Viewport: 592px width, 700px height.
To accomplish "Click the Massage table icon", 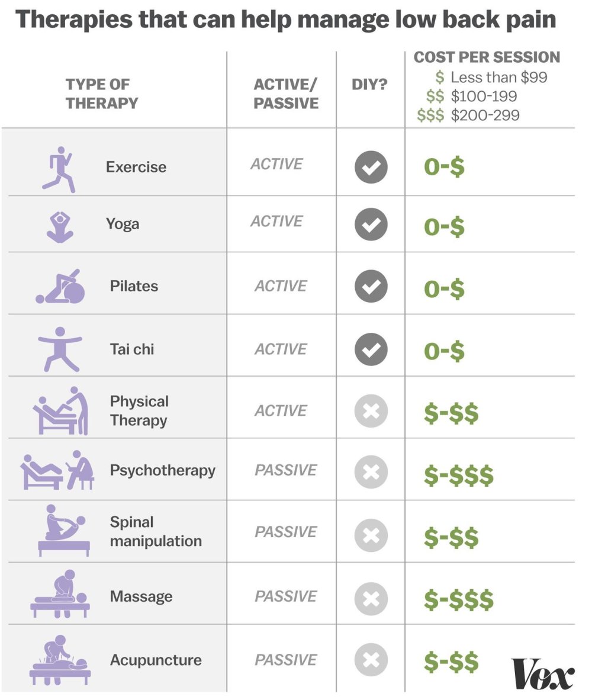I will pos(60,594).
